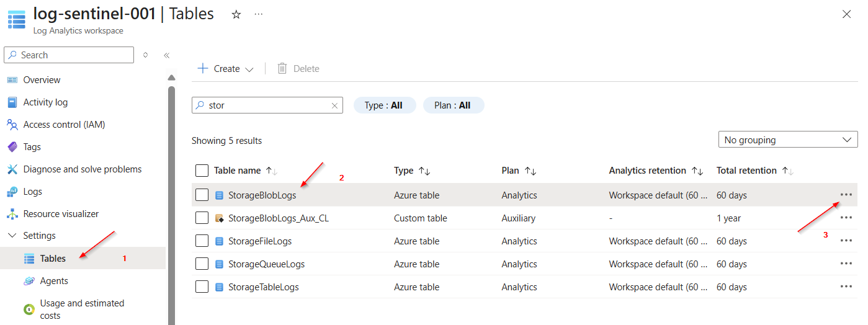The height and width of the screenshot is (325, 868).
Task: Select the StorageFileLogs table checkbox
Action: 202,241
